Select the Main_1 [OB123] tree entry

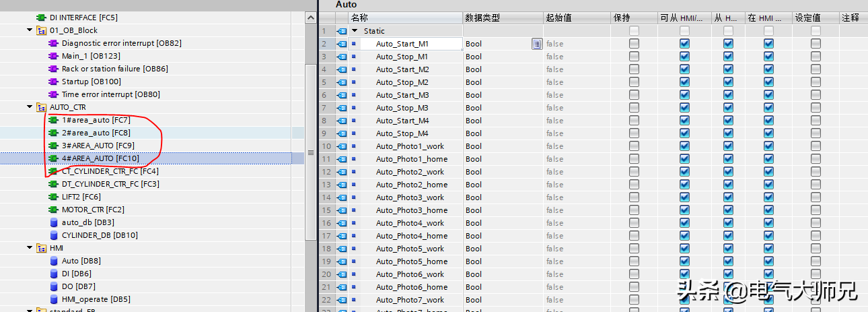(x=91, y=56)
